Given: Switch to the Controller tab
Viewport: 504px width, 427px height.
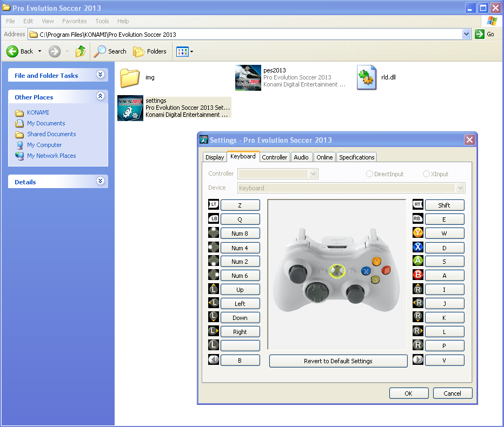Looking at the screenshot, I should [x=274, y=157].
